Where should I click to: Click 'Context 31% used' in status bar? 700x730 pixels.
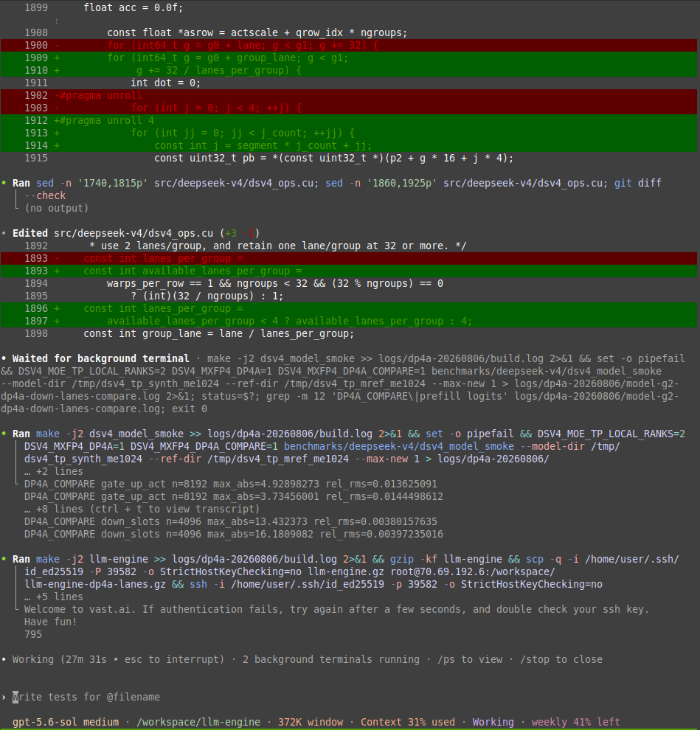click(408, 722)
